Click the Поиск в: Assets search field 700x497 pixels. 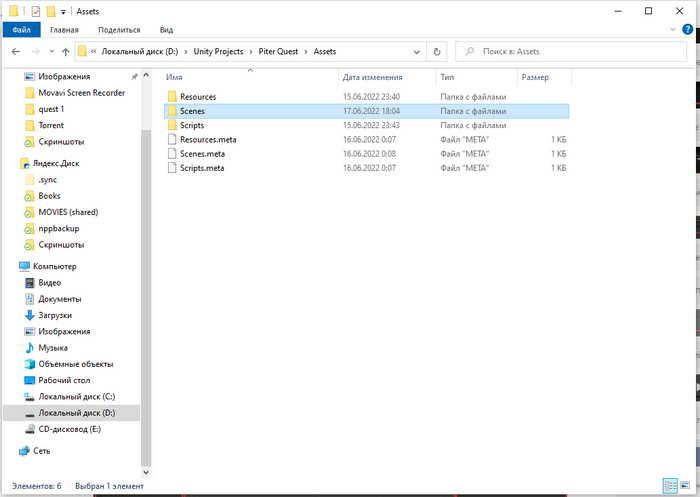pos(580,51)
